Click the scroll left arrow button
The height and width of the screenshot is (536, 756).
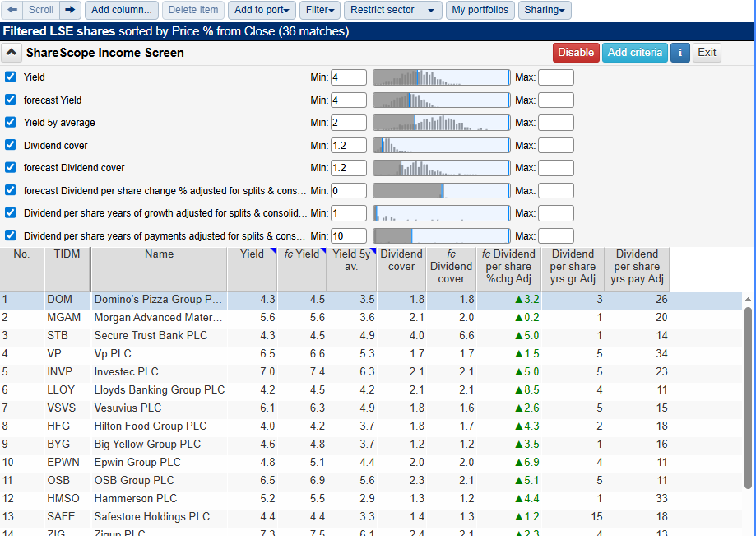click(12, 10)
